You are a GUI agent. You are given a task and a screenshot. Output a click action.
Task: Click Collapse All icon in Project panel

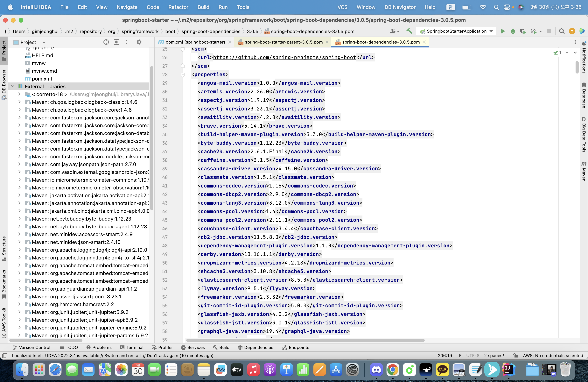coord(126,42)
